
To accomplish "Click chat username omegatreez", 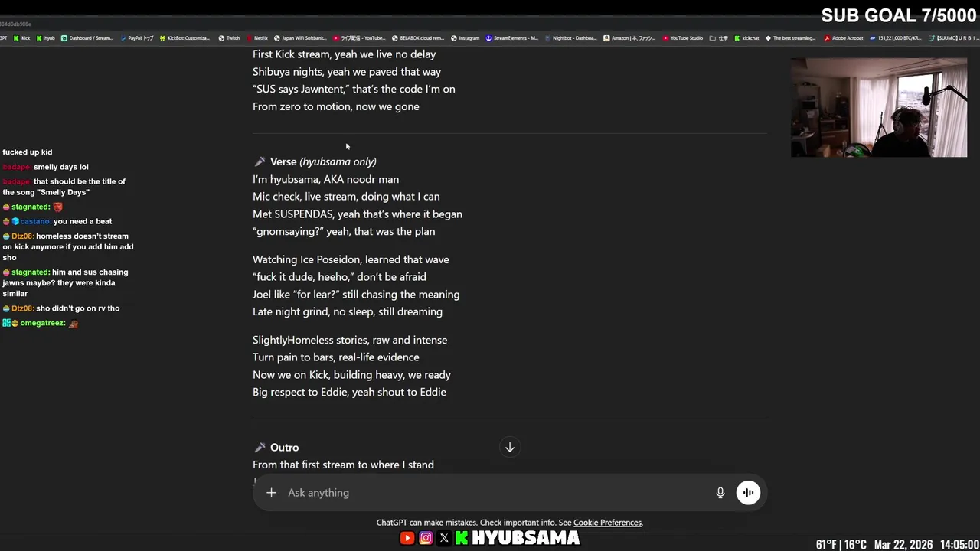I will [43, 324].
